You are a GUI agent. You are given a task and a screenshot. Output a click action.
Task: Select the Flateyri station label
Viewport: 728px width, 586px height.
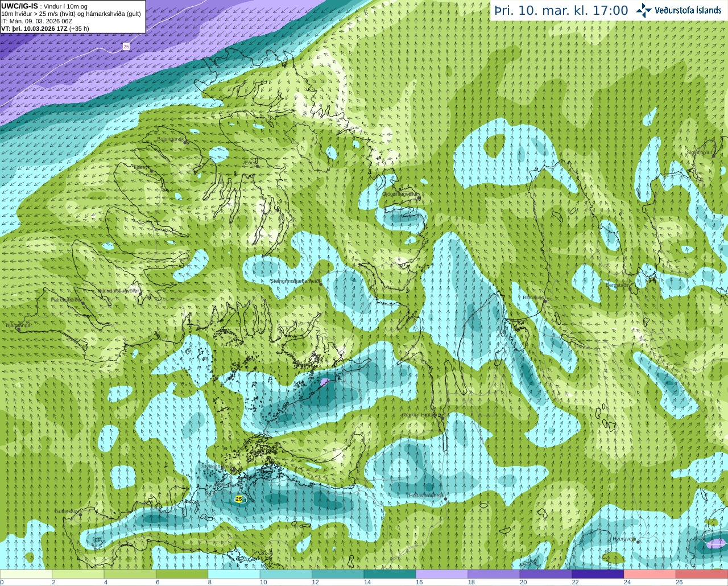142,167
